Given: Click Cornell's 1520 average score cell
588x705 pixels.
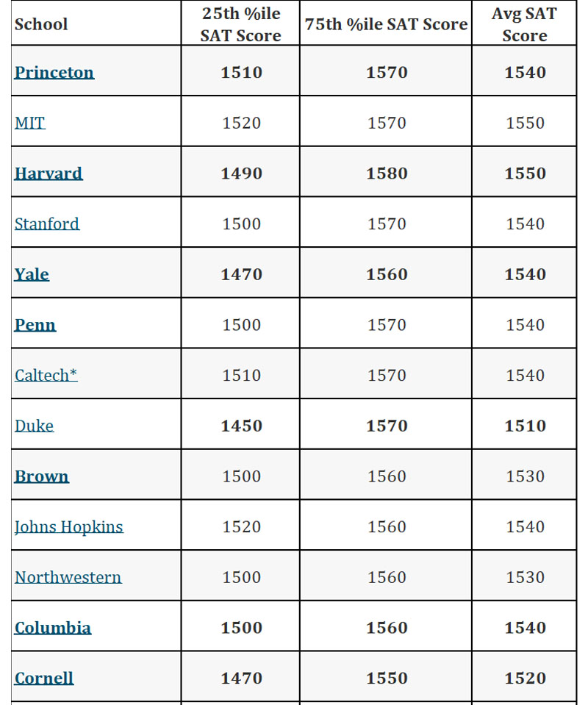Looking at the screenshot, I should coord(525,678).
